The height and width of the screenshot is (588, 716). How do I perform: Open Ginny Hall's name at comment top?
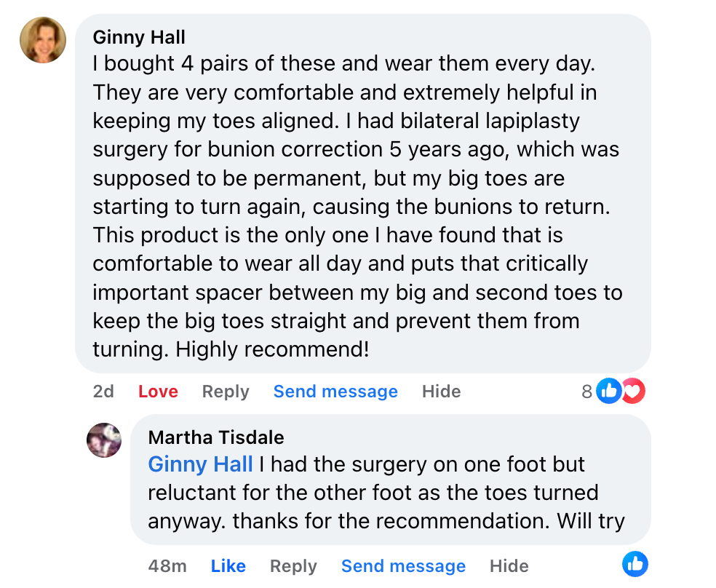[x=139, y=36]
